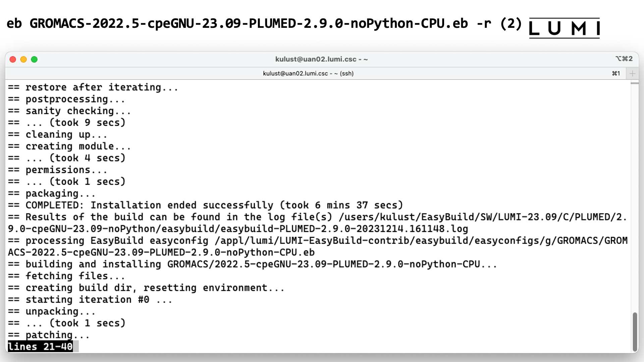The width and height of the screenshot is (644, 362).
Task: Click the new tab plus button
Action: [x=632, y=73]
